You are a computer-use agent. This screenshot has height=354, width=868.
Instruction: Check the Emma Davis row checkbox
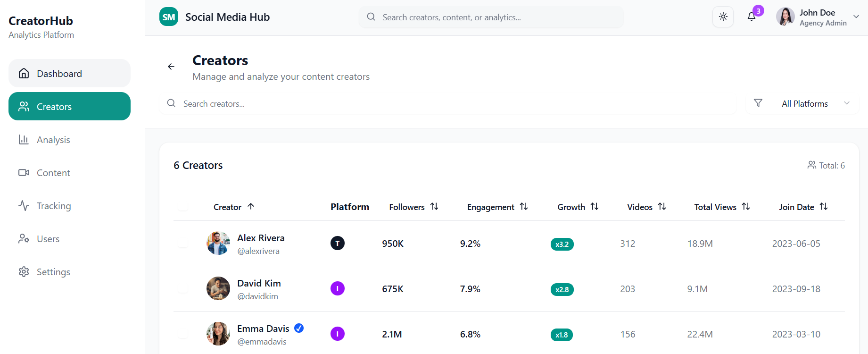coord(183,334)
